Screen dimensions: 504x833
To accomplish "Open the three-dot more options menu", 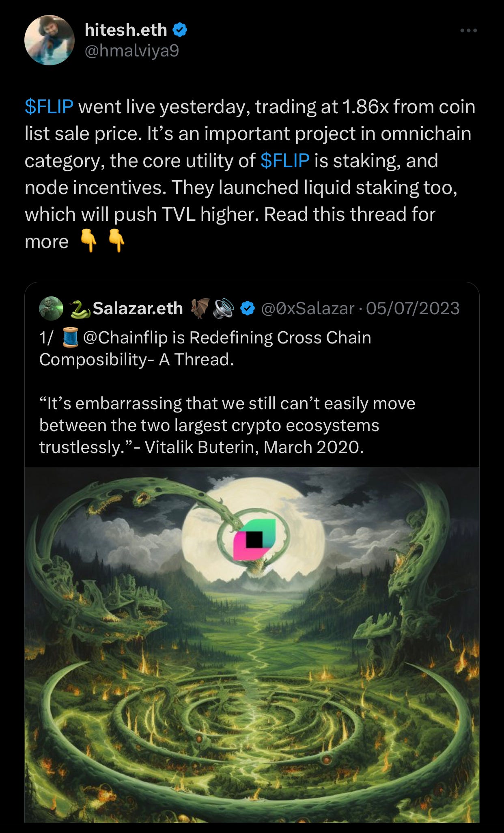I will (x=469, y=30).
